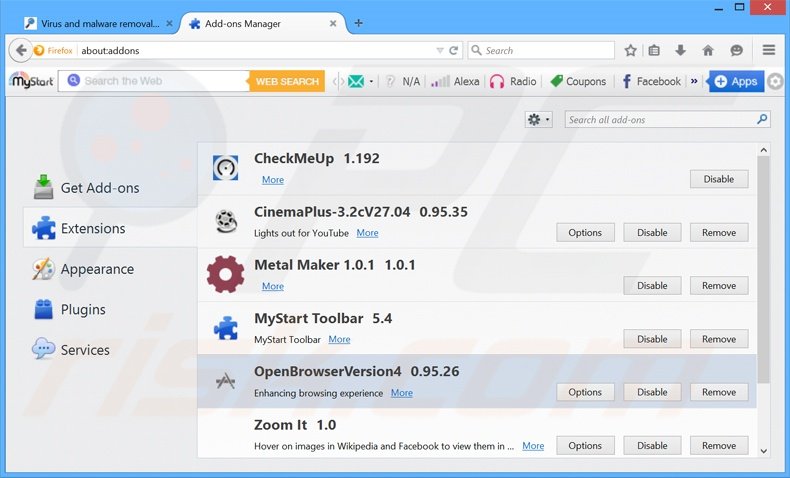790x478 pixels.
Task: Open the More link for MyStart Toolbar
Action: pos(339,339)
